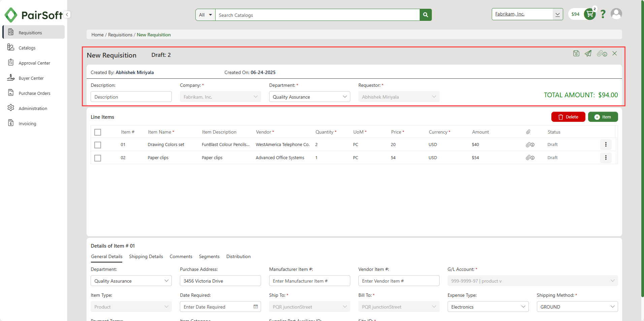Click the save requisition icon
This screenshot has height=321, width=644.
576,53
